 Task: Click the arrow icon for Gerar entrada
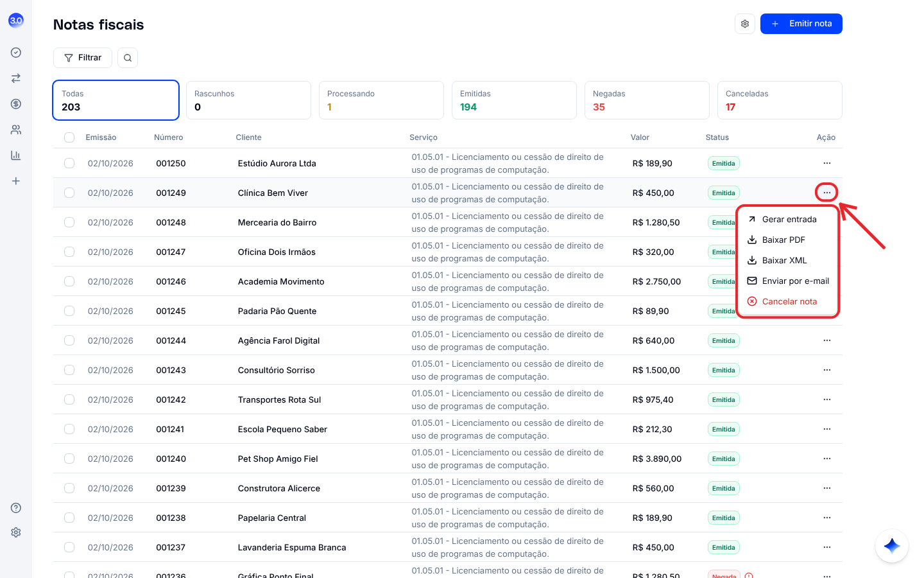(x=752, y=219)
